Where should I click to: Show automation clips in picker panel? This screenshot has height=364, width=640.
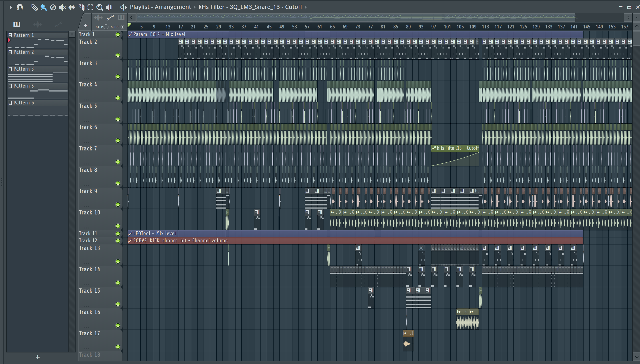[x=58, y=24]
